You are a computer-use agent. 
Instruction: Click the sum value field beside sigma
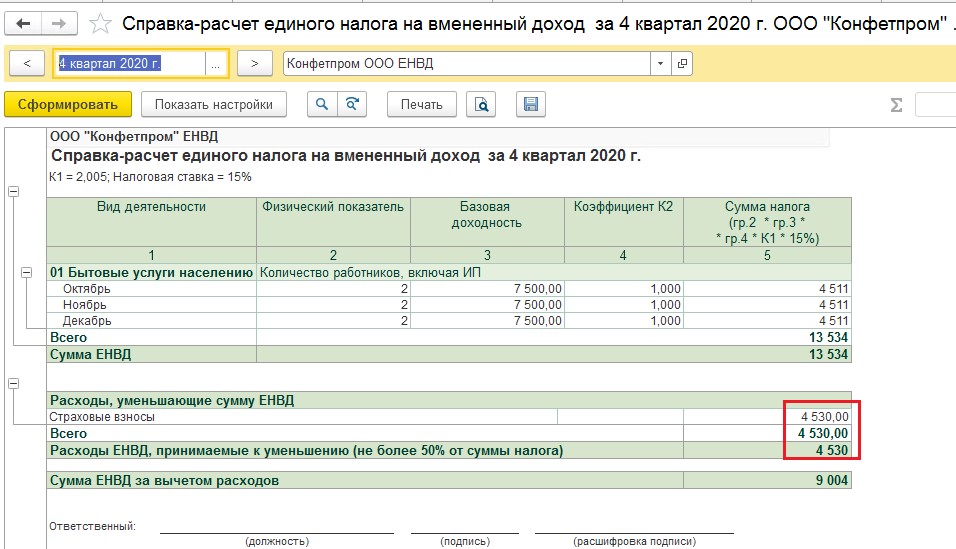935,104
